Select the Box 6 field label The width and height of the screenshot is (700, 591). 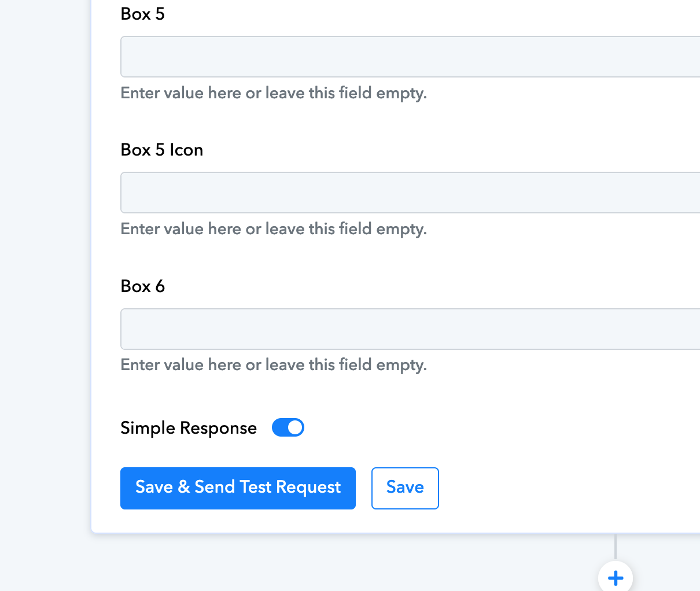coord(143,286)
